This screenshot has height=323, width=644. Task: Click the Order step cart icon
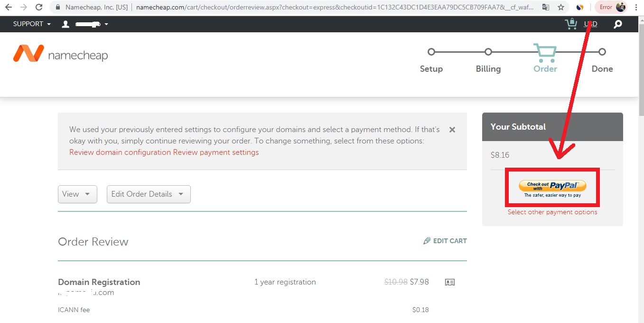click(545, 53)
